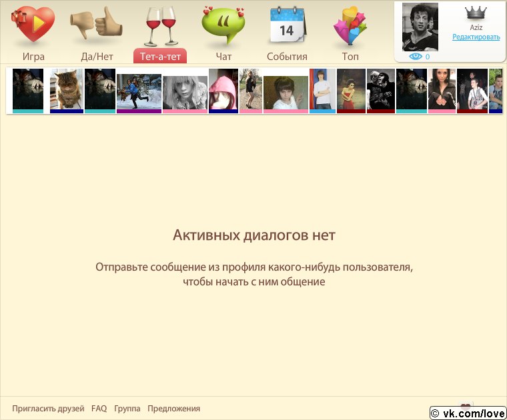This screenshot has width=507, height=420.
Task: Open Да/Нет thumbs up-down icon
Action: (97, 25)
